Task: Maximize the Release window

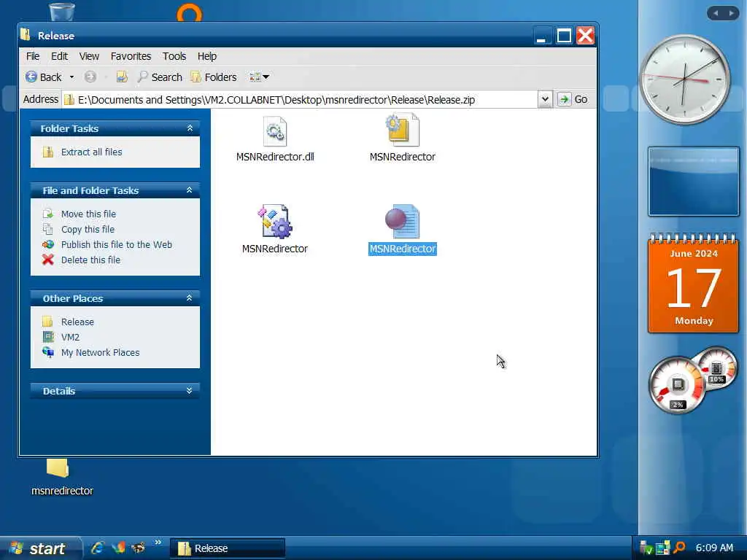Action: point(564,36)
